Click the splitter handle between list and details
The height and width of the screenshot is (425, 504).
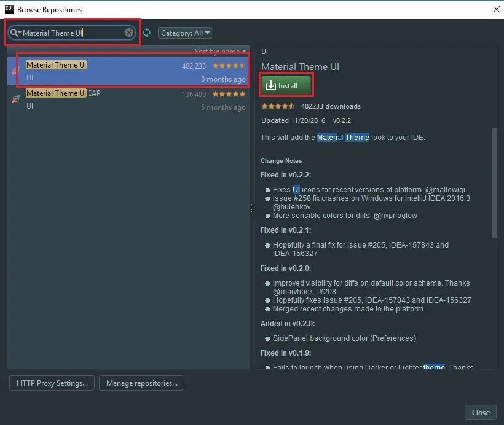pos(252,208)
